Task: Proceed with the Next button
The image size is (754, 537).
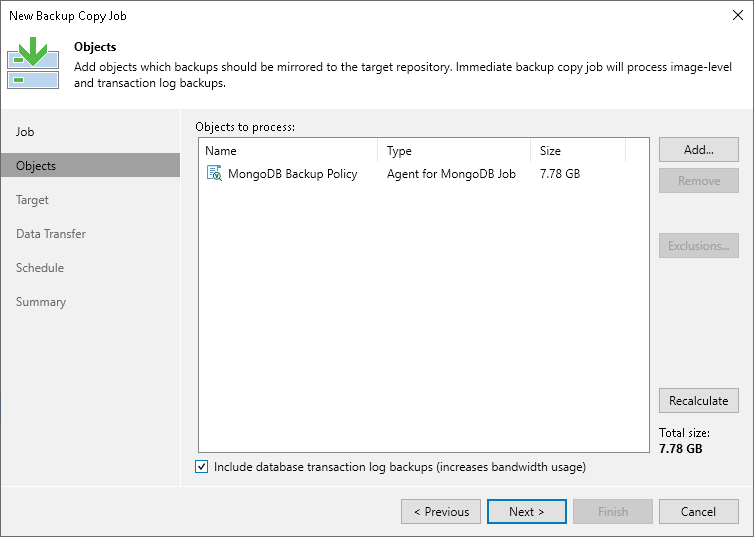Action: pos(527,512)
